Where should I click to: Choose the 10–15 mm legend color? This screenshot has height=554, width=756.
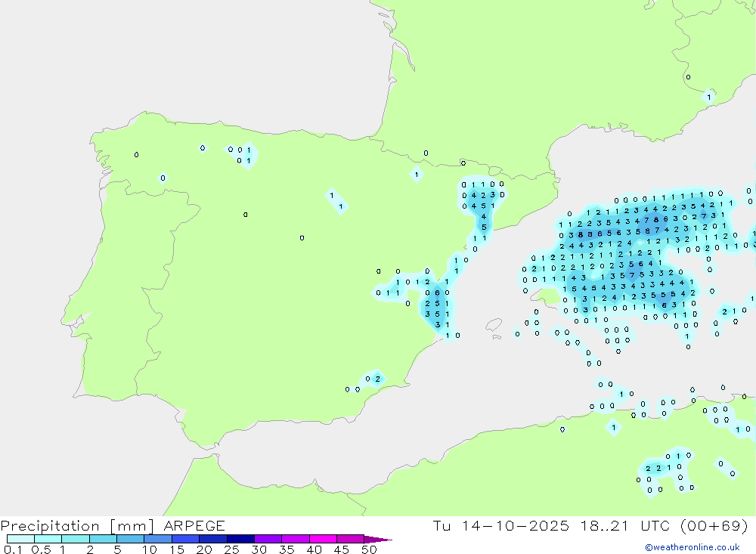coord(158,539)
